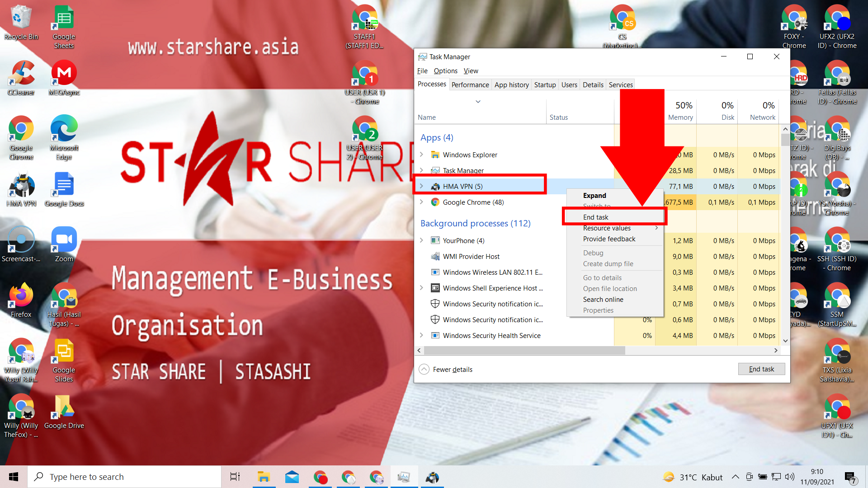Expand the Windows Security Health Service group
Screen dimensions: 868x488
421,335
